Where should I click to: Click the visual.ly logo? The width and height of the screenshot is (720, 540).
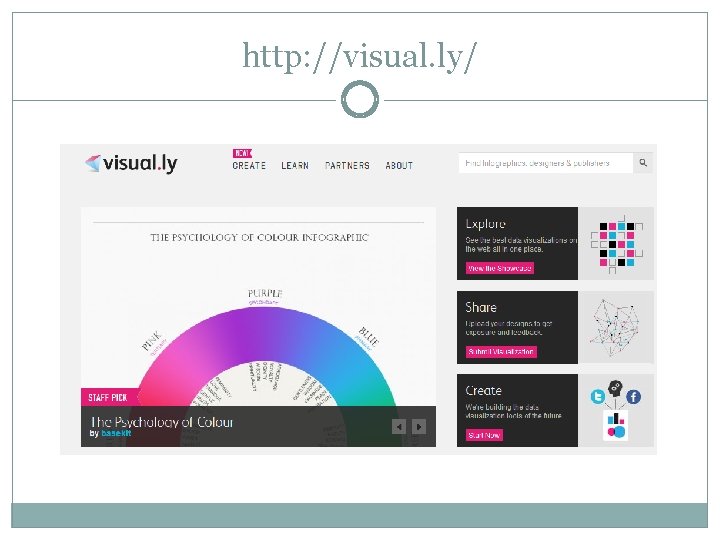[x=131, y=163]
